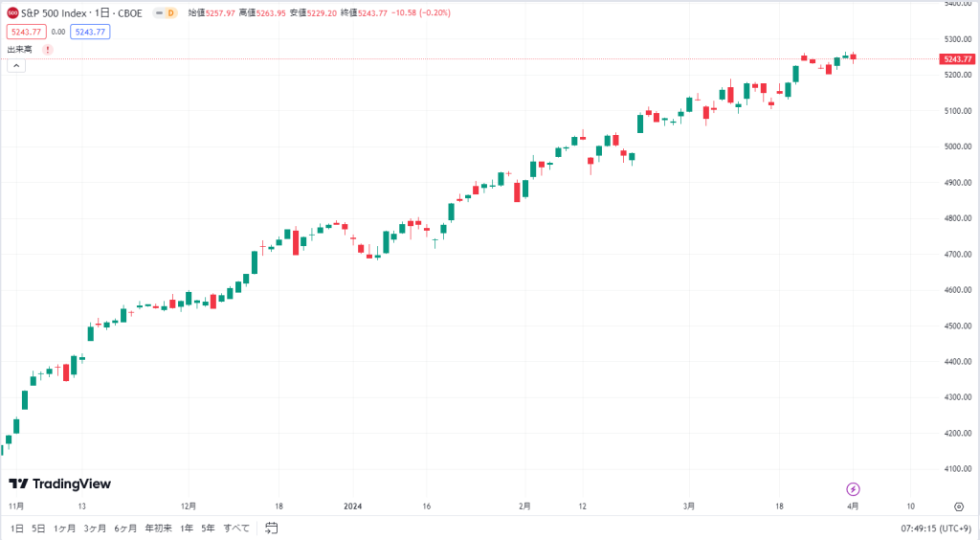Viewport: 980px width, 540px height.
Task: Click the S&P 500 red symbol logo
Action: [x=12, y=13]
